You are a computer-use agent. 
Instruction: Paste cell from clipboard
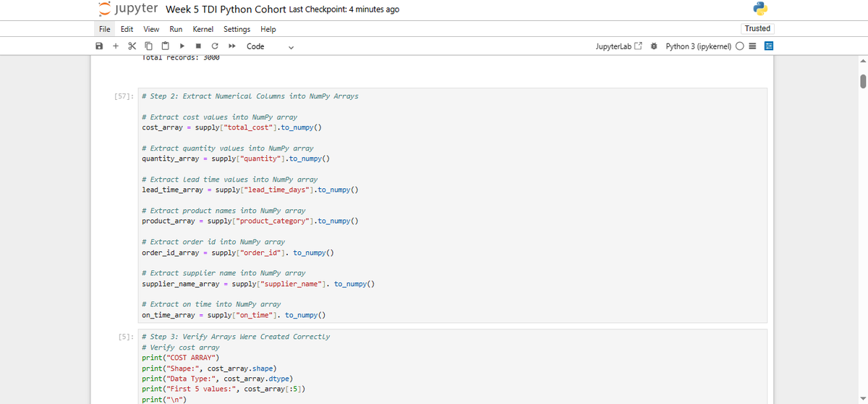point(163,46)
